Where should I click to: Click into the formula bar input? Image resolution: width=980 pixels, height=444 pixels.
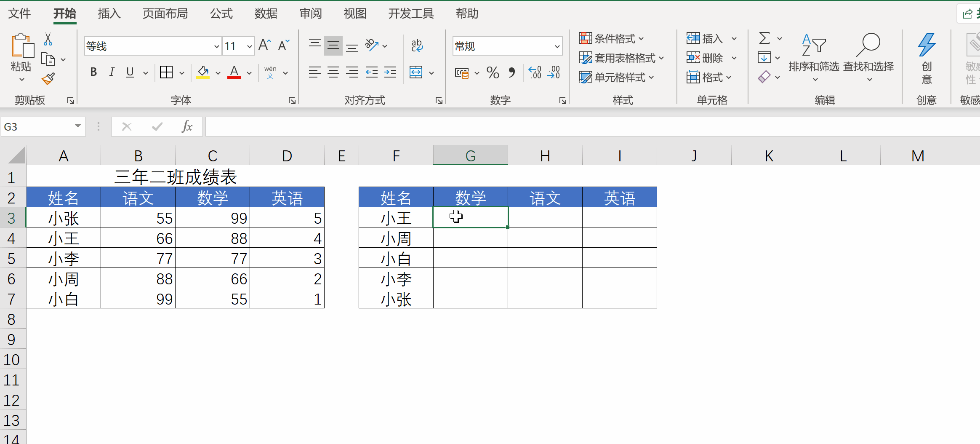coord(592,126)
